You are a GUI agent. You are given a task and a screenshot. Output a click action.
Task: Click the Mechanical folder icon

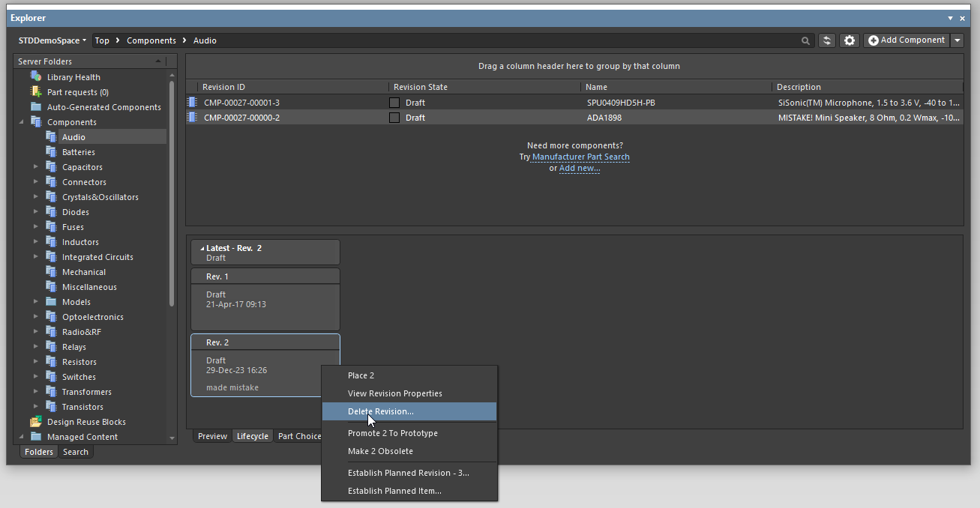(x=51, y=271)
